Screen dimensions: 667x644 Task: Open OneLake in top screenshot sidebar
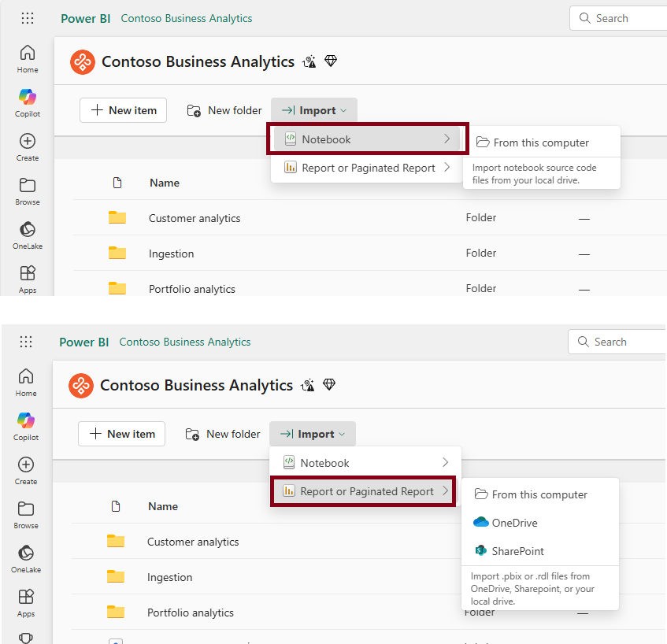click(x=28, y=235)
